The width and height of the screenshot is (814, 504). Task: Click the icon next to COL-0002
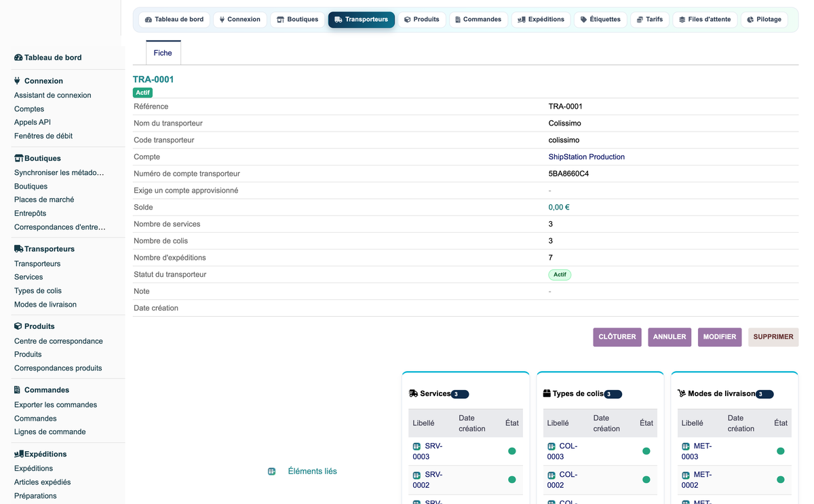[x=551, y=475]
